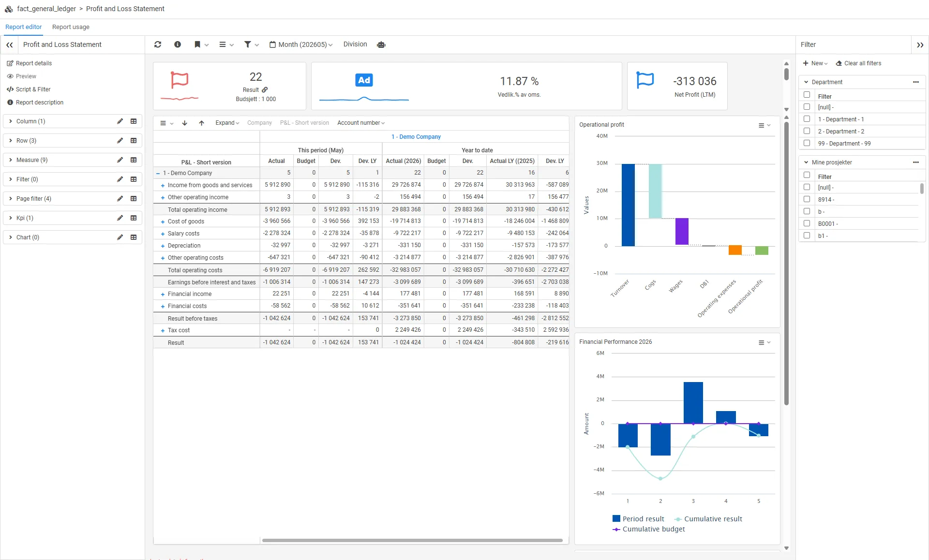
Task: Click the refresh report icon
Action: tap(158, 44)
